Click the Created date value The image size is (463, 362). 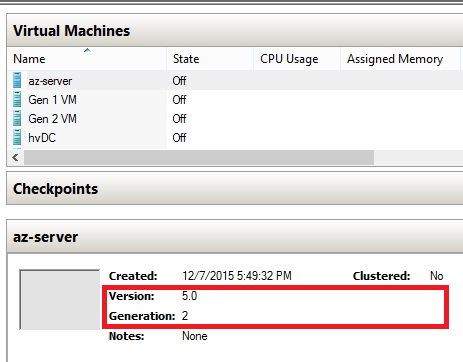tap(237, 276)
